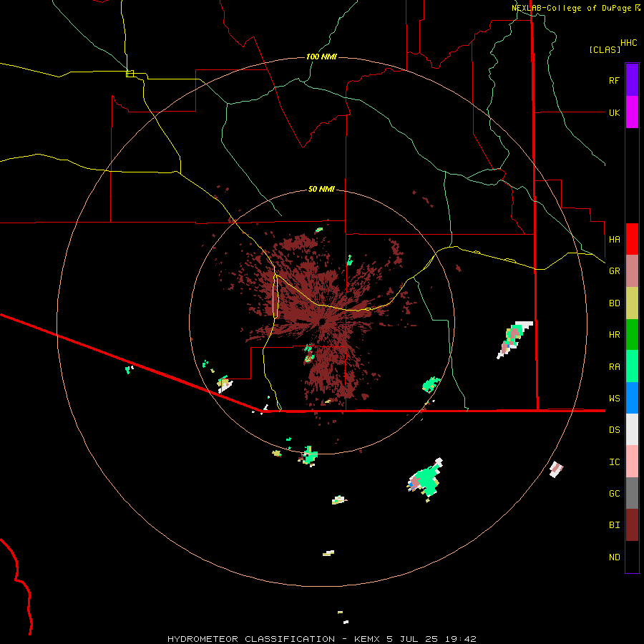Viewport: 644px width, 644px height.
Task: Click the BD yellow legend swatch
Action: (632, 303)
